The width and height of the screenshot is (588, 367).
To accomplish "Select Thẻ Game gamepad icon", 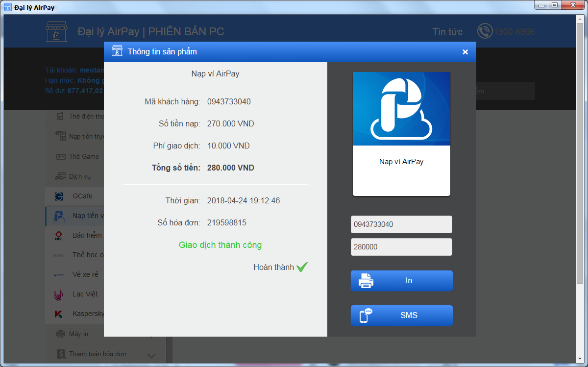I will 61,157.
